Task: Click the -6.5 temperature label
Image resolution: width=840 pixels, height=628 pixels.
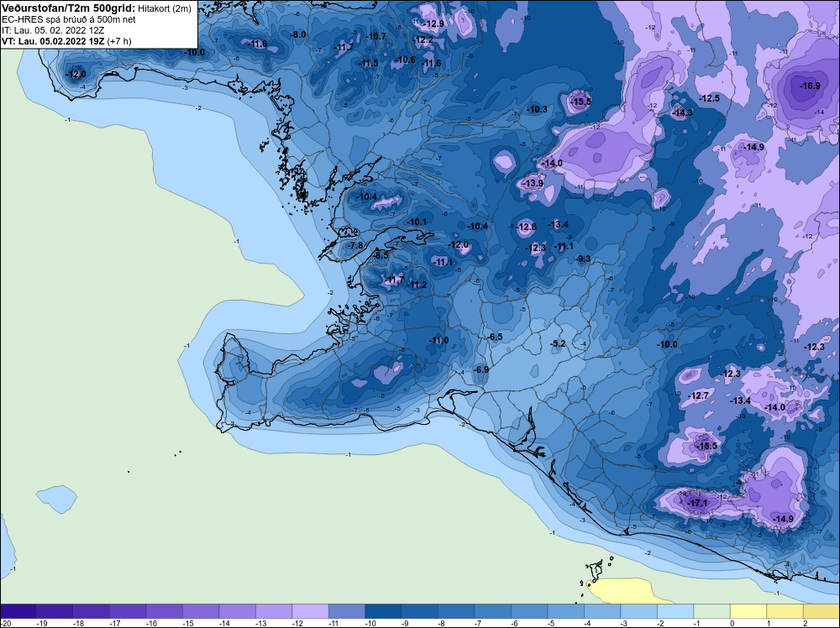Action: point(495,337)
